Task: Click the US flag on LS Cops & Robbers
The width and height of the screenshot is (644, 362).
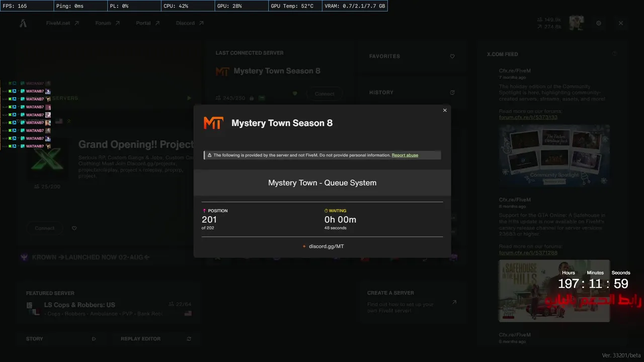Action: coord(188,314)
